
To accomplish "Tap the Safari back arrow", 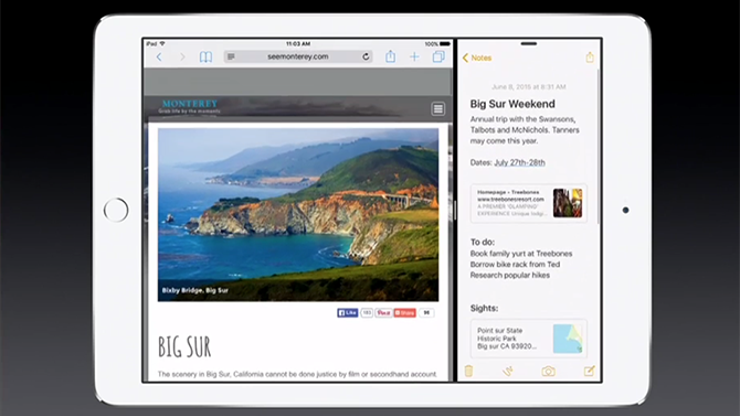I will pyautogui.click(x=159, y=57).
